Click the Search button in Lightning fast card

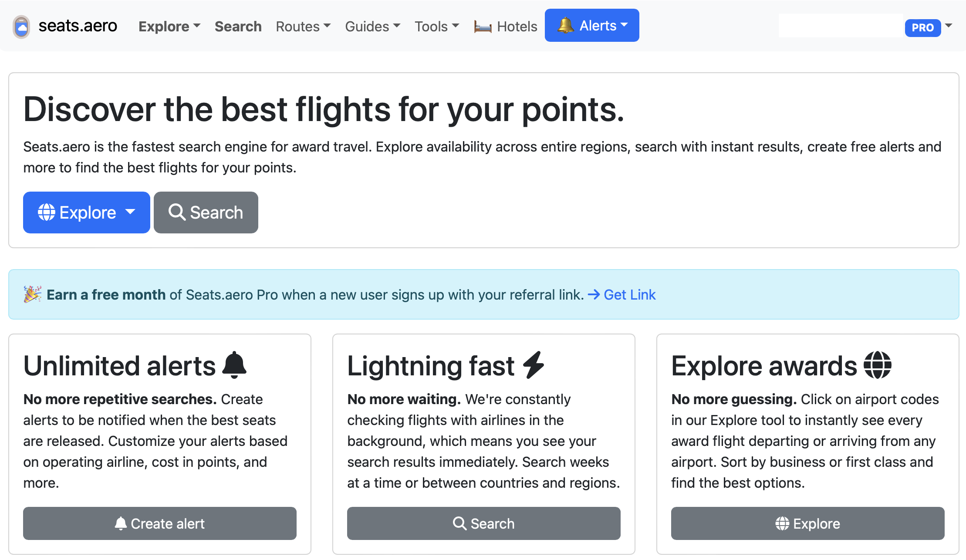click(484, 523)
